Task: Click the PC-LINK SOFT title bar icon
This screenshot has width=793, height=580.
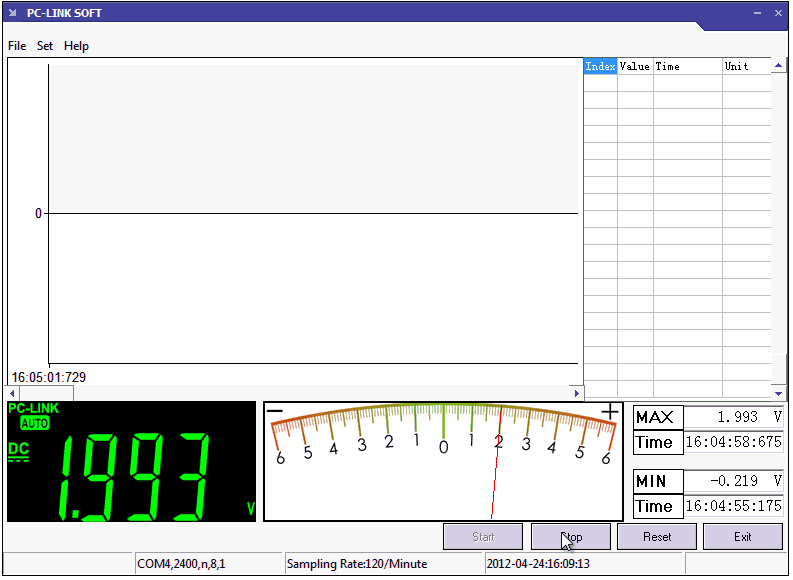Action: [13, 13]
